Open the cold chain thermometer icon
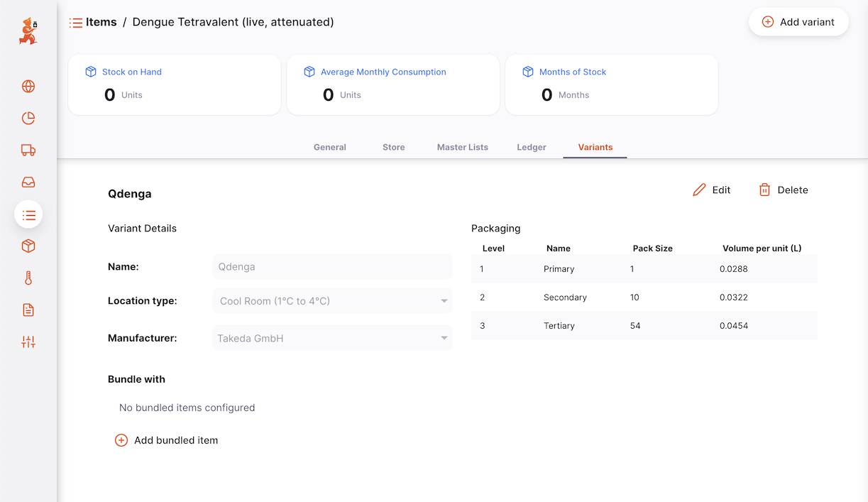The width and height of the screenshot is (868, 502). [28, 278]
